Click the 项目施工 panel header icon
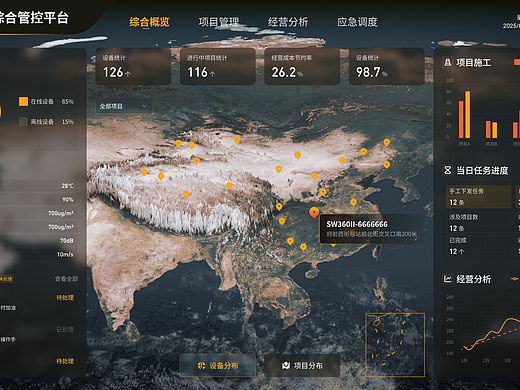Viewport: 520px width, 390px height. 448,62
